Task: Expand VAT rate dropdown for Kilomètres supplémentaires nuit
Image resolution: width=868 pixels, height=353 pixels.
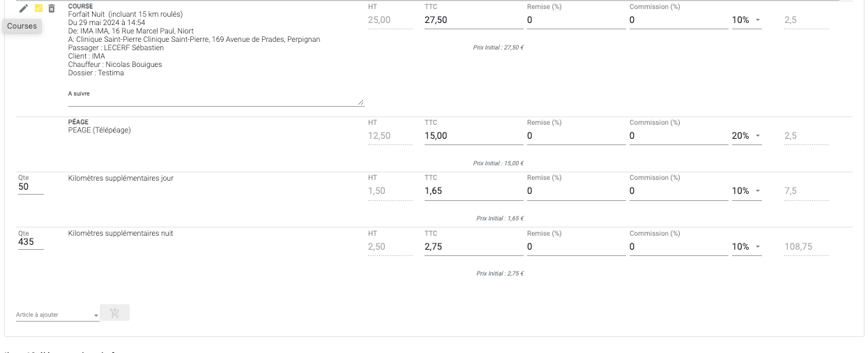Action: (746, 247)
